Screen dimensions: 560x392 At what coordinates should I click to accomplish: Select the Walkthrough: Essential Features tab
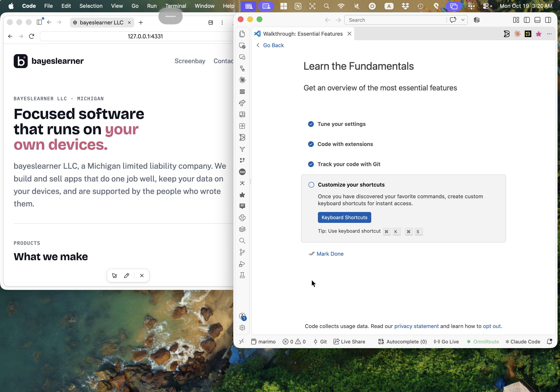303,34
